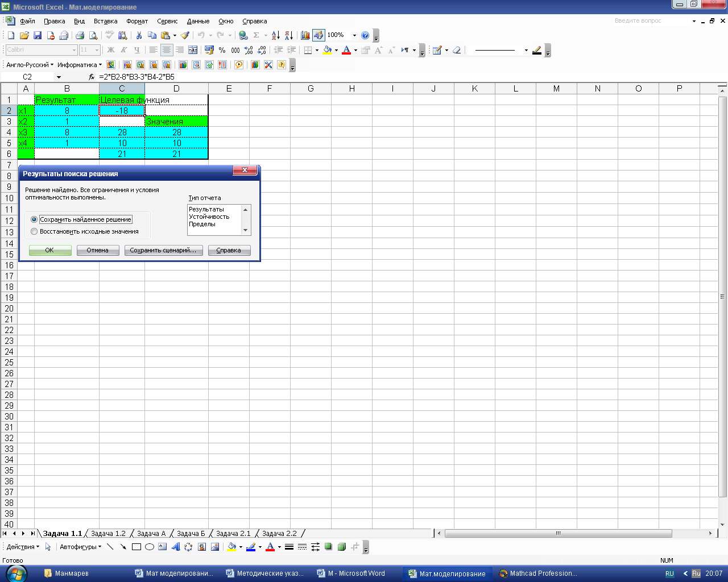Align cell contents to the left
Viewport: 728px width, 582px height.
point(153,50)
